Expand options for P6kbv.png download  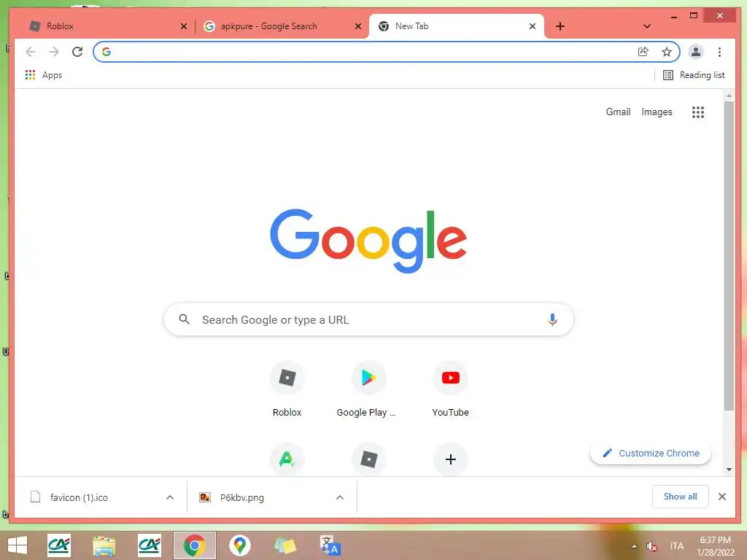340,497
